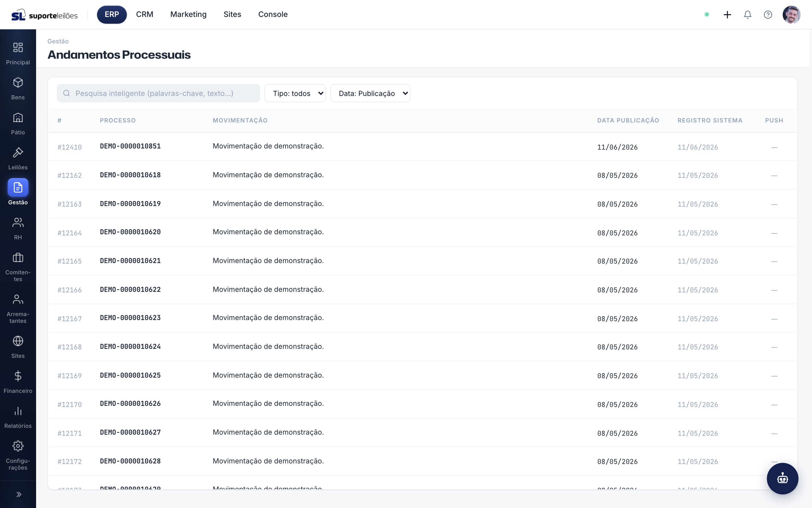Open process DEMO-0000010624

(130, 346)
